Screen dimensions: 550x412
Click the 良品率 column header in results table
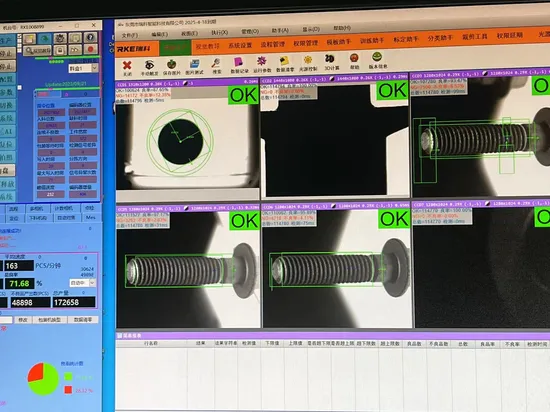click(488, 344)
